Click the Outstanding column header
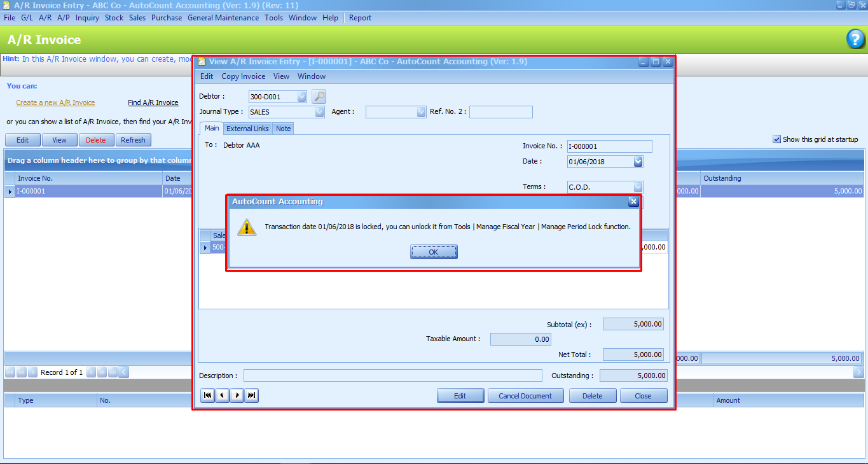Image resolution: width=868 pixels, height=464 pixels. (783, 178)
